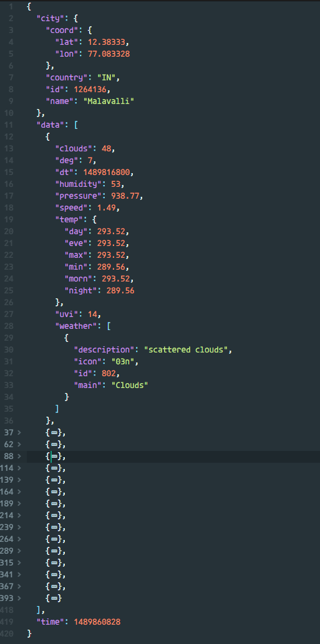Expand the collapsed object at line 367
Screen dimensions: 320x644
(x=19, y=587)
